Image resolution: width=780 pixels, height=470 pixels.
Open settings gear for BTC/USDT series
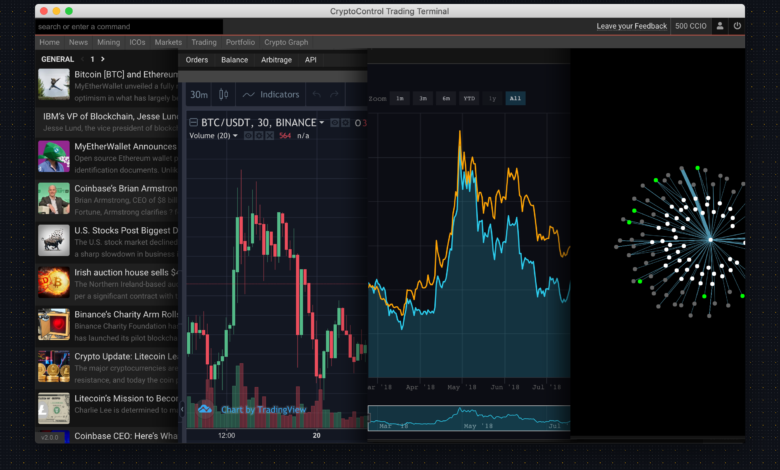(345, 122)
